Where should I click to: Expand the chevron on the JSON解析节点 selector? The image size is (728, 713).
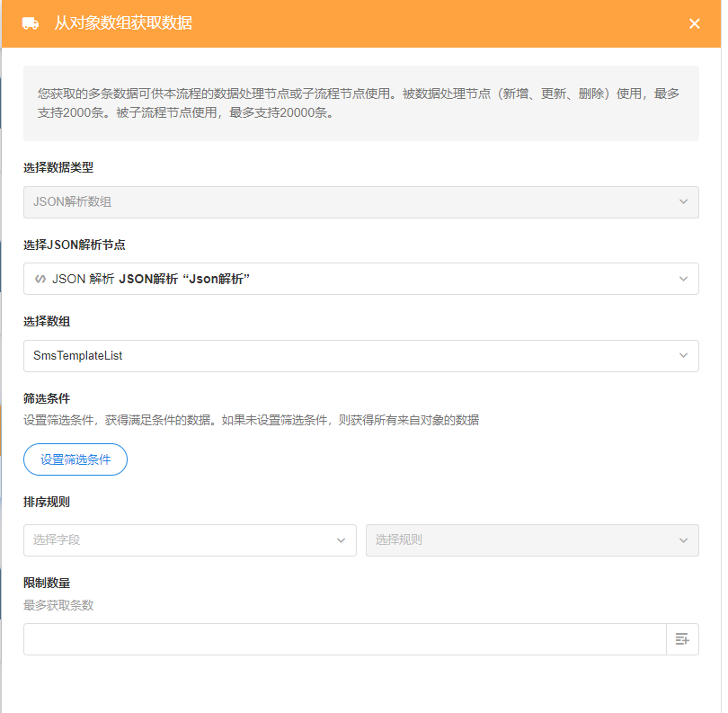(683, 279)
